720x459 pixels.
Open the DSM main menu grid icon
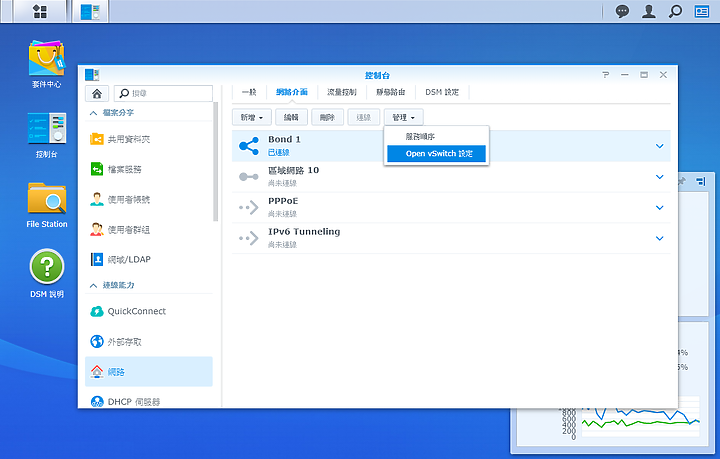coord(40,11)
